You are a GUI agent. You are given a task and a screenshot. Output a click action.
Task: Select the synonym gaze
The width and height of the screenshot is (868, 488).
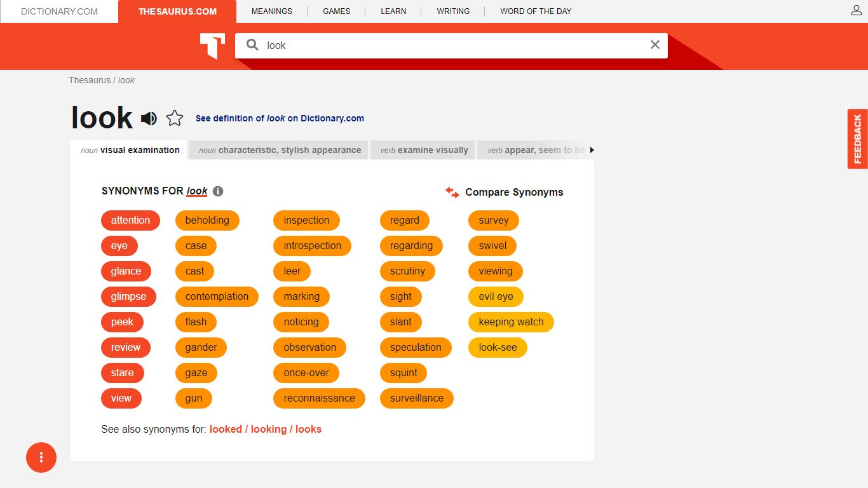[x=196, y=373]
